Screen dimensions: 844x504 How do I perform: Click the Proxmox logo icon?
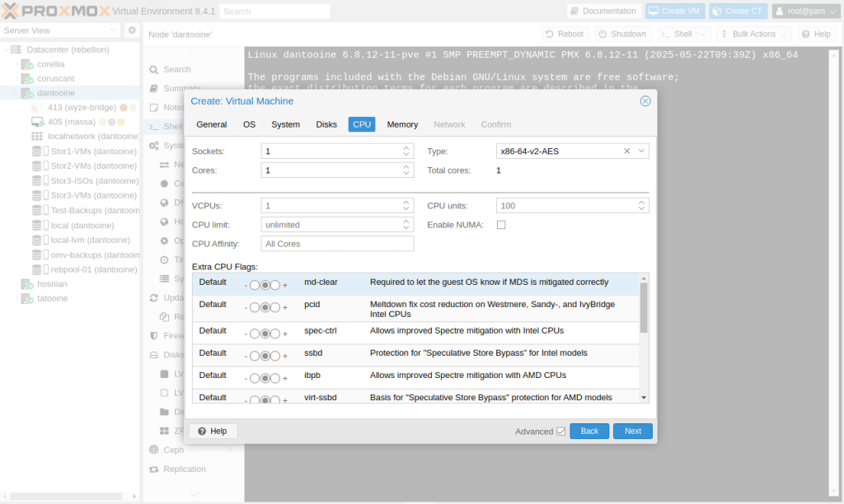point(10,11)
